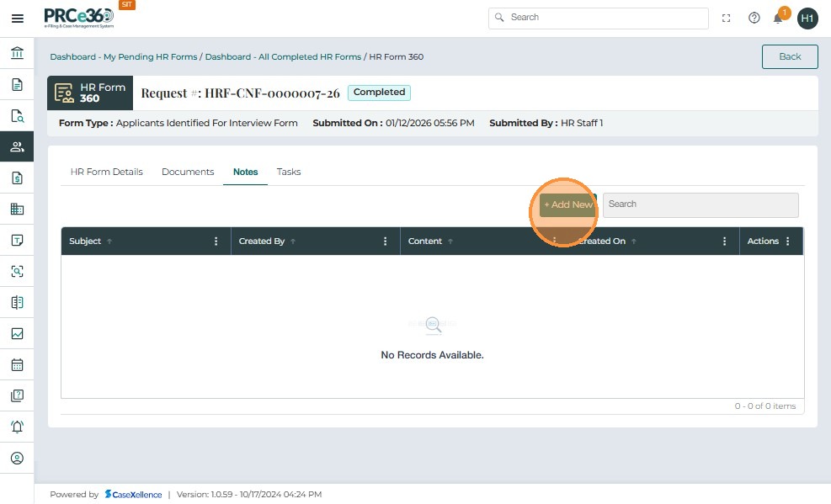Open the document page sidebar icon
Image resolution: width=831 pixels, height=504 pixels.
pyautogui.click(x=17, y=84)
